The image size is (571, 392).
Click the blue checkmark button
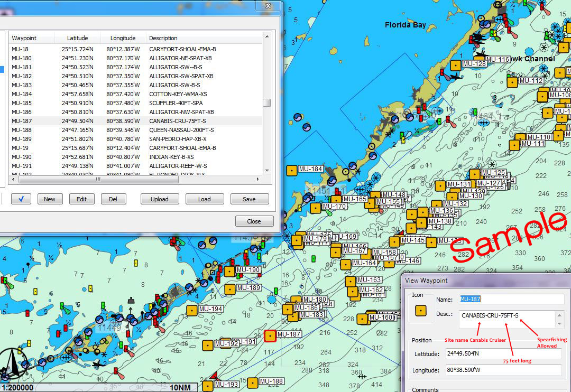21,199
